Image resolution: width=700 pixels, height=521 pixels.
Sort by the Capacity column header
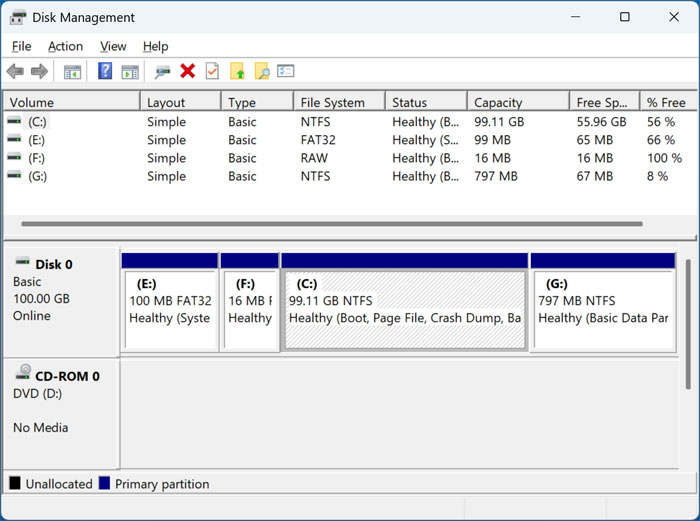(519, 102)
